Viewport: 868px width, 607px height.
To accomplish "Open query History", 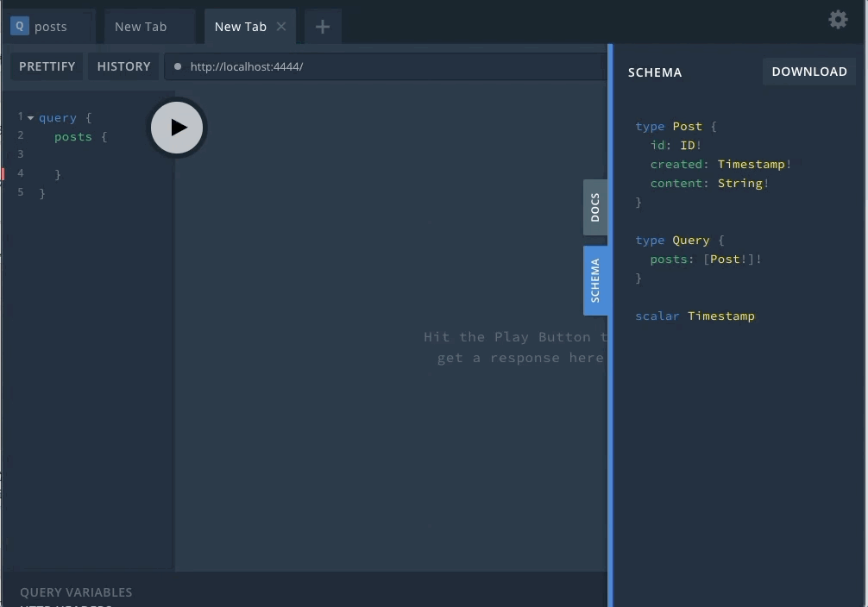I will 123,66.
